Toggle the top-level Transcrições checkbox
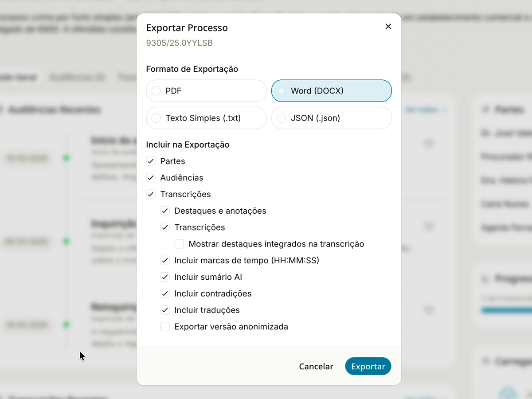This screenshot has width=532, height=399. [151, 194]
